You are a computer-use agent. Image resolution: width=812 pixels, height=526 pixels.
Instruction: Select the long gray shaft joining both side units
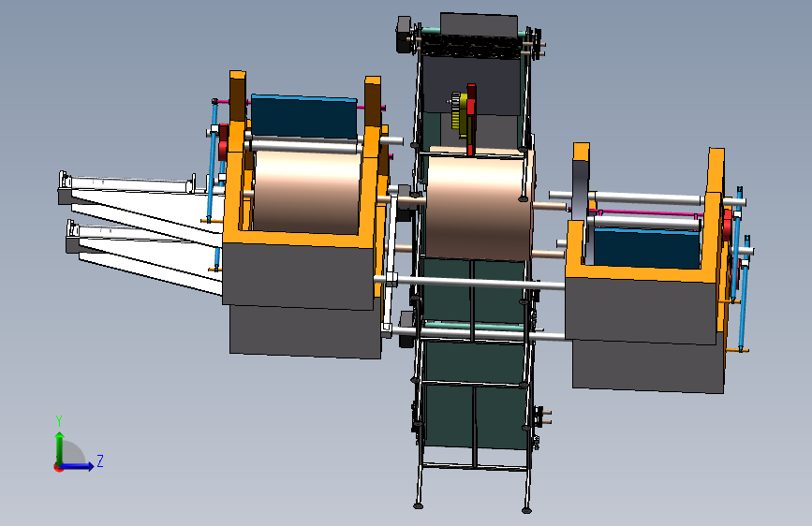click(469, 283)
